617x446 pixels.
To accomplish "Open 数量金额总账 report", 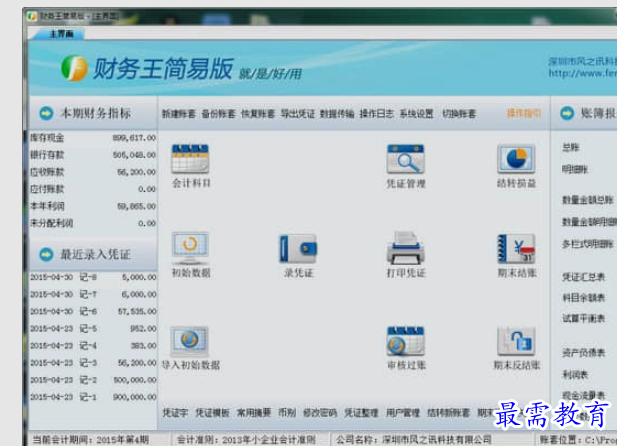I will (x=588, y=200).
